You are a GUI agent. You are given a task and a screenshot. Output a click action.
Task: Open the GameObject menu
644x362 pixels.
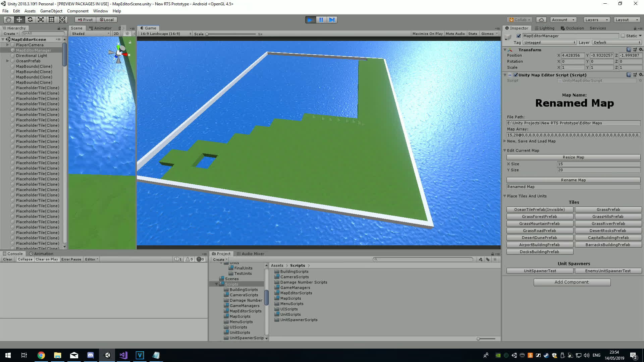[x=51, y=11]
